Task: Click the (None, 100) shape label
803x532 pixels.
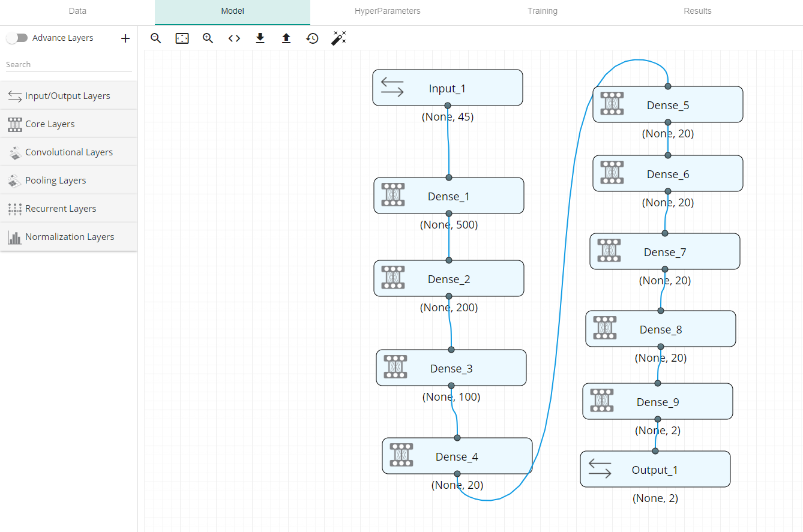Action: click(451, 397)
